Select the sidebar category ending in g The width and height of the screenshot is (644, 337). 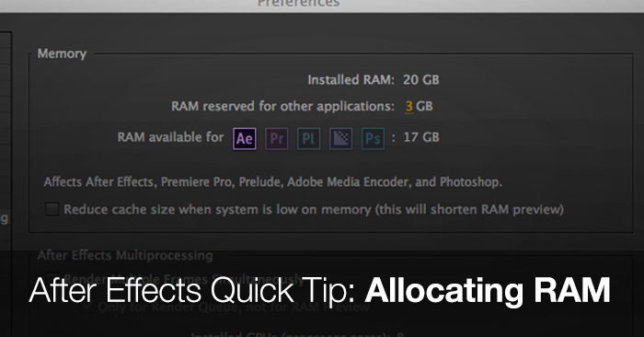click(4, 218)
